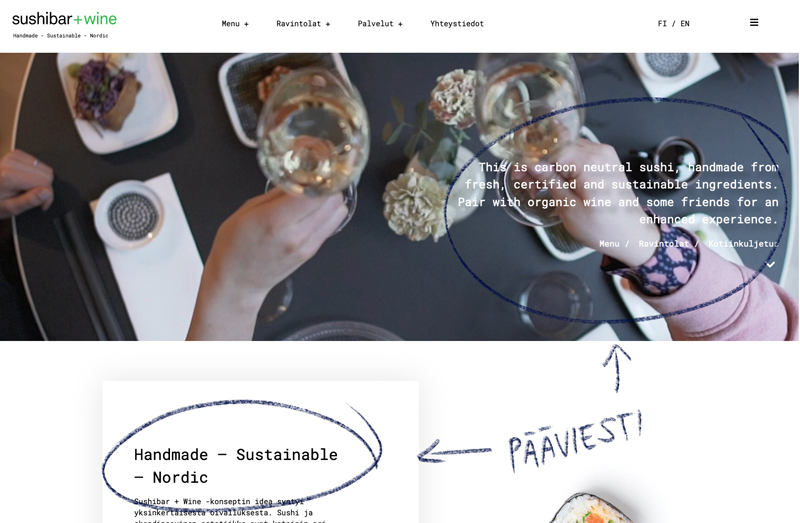Click the Handmade - Sustainable - Nordic tagline under logo

[x=60, y=36]
